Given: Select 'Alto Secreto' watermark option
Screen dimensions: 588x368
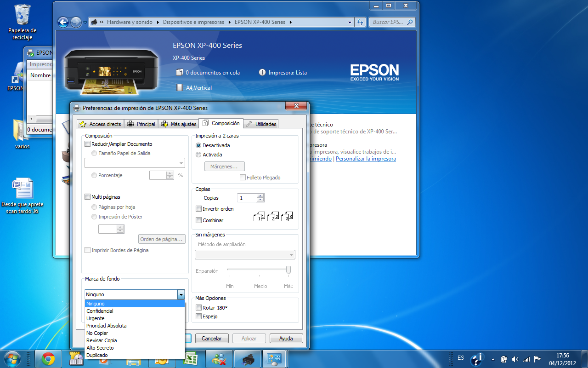Looking at the screenshot, I should pos(135,348).
